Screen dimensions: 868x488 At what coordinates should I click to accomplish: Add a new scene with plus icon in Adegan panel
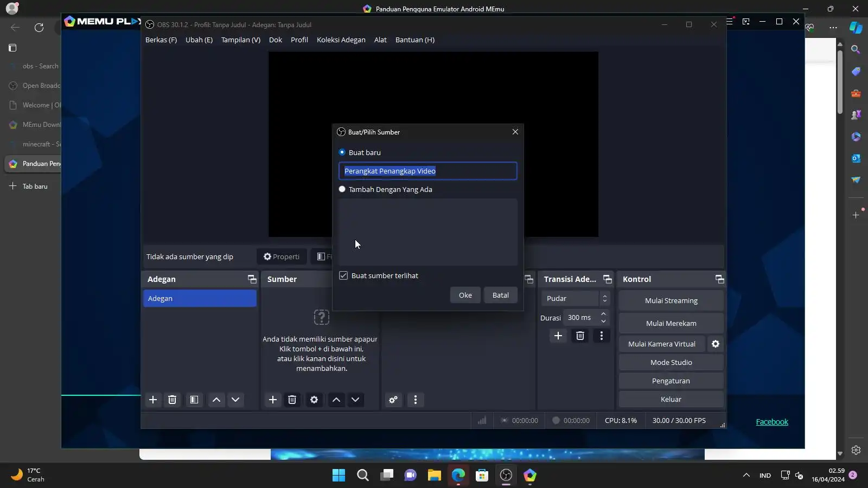pyautogui.click(x=153, y=400)
